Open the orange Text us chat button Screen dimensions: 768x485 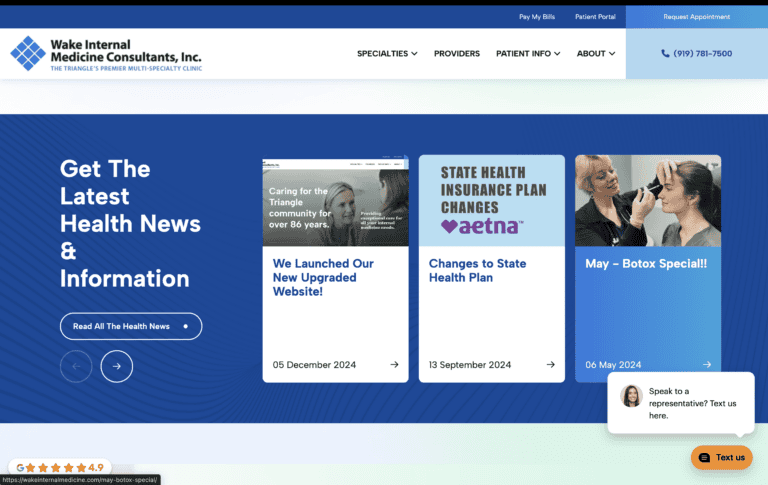point(721,457)
